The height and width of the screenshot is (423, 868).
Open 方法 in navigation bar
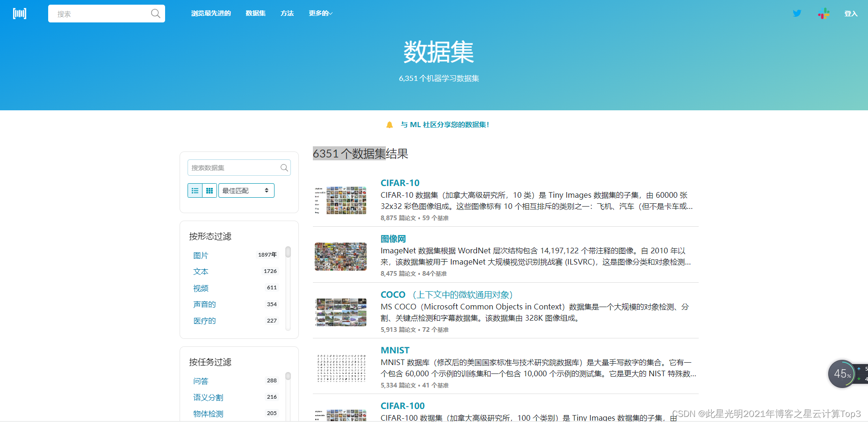click(287, 14)
